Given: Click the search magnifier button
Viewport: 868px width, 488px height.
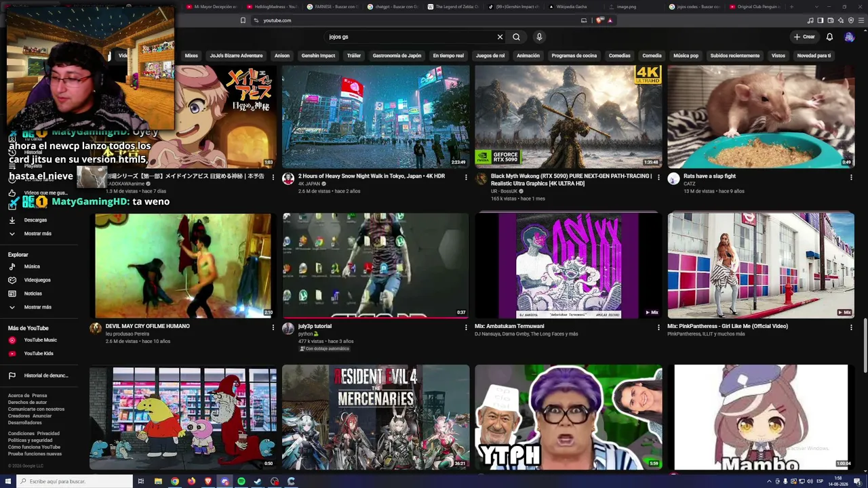Looking at the screenshot, I should coord(516,37).
